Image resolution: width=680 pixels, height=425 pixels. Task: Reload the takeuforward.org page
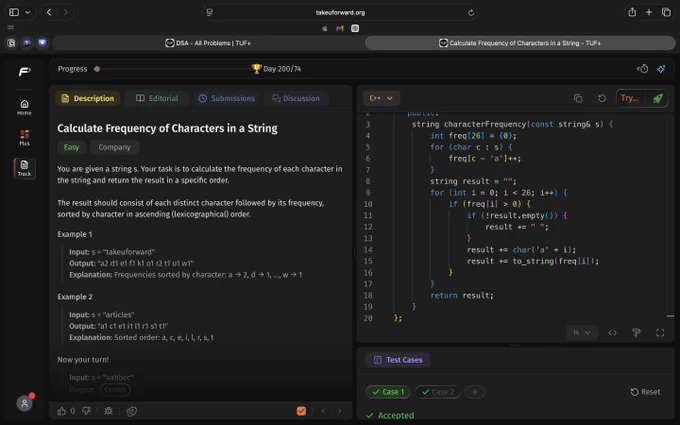tap(471, 13)
